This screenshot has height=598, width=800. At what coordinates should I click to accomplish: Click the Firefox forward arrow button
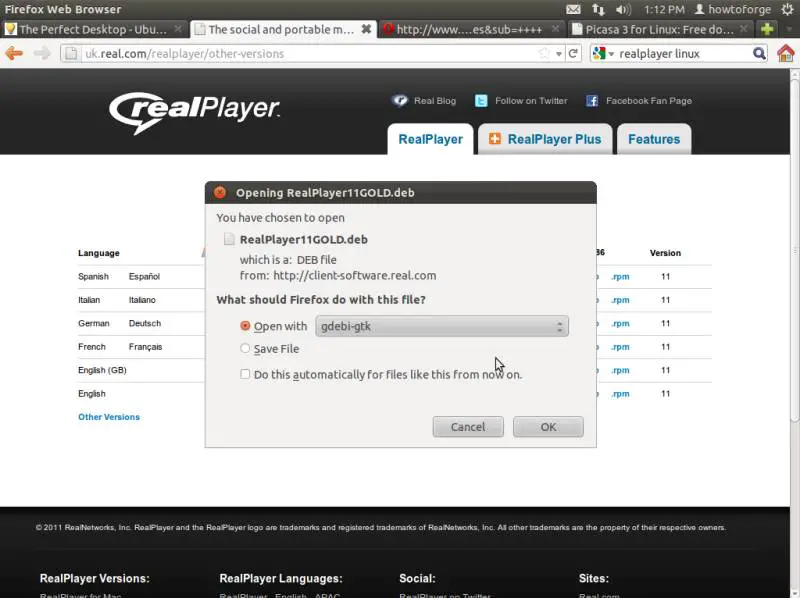pos(42,53)
